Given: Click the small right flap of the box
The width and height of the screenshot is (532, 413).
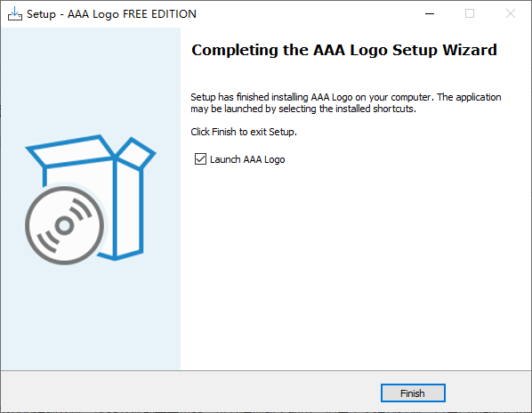Looking at the screenshot, I should pos(136,153).
